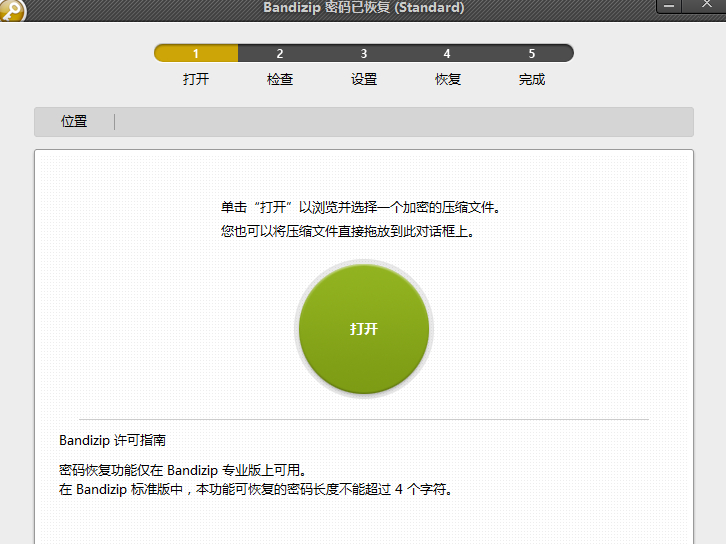
Task: Click the 检查 step label
Action: click(x=280, y=79)
